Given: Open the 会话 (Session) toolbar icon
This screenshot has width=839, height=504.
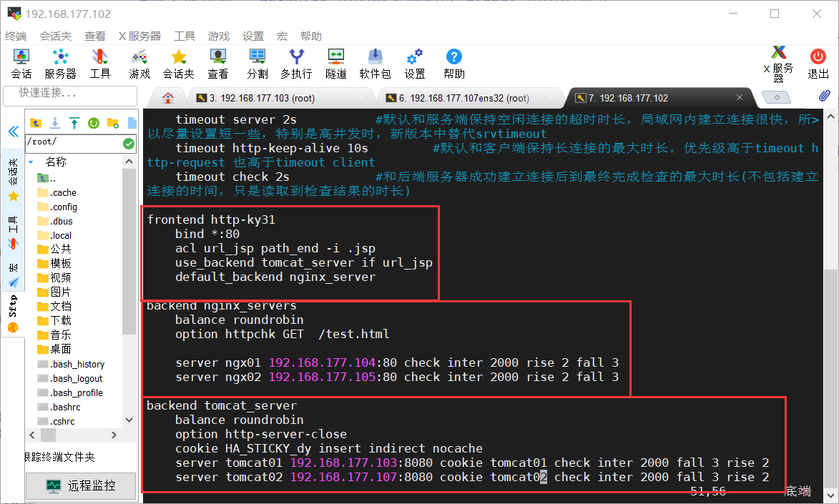Looking at the screenshot, I should [21, 64].
